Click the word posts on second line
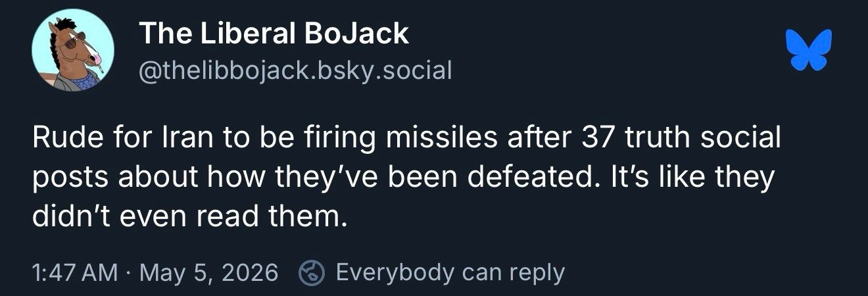This screenshot has height=296, width=868. [x=71, y=178]
